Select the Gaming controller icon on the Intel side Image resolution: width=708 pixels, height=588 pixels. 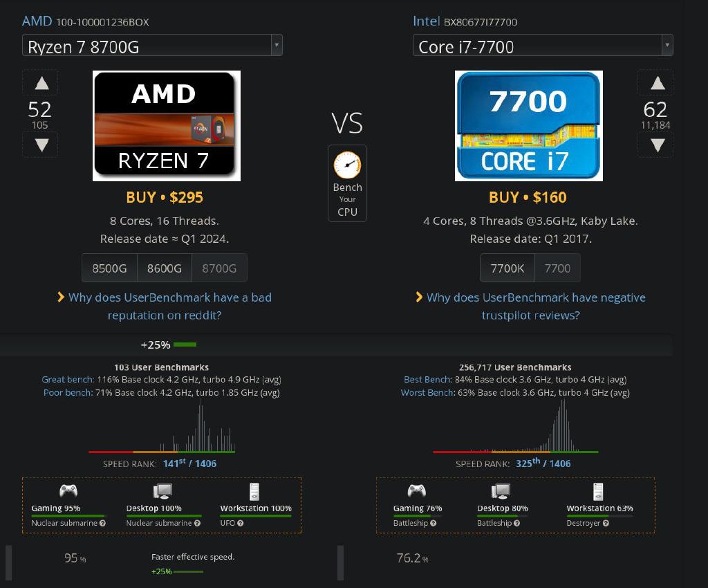(417, 490)
